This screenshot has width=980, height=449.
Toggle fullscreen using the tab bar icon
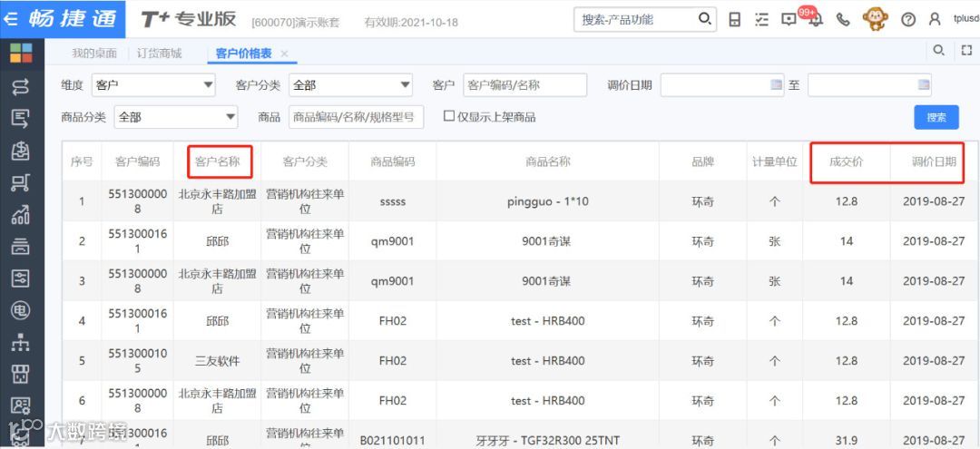coord(967,51)
